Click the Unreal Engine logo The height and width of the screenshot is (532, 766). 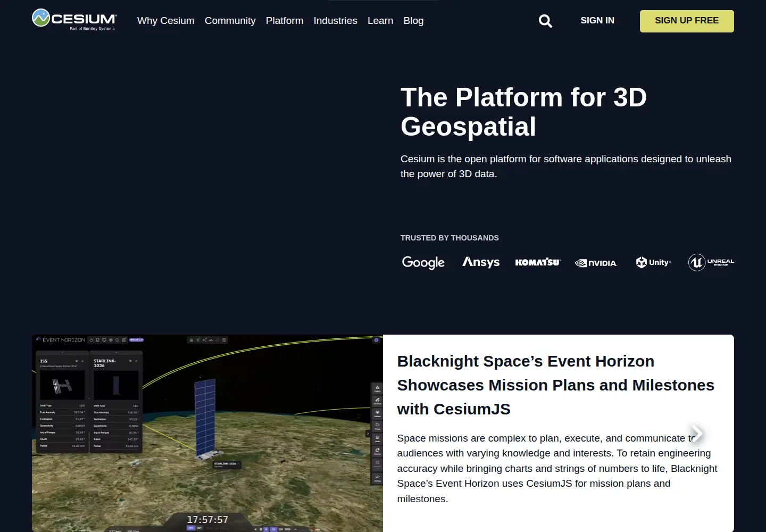point(711,262)
